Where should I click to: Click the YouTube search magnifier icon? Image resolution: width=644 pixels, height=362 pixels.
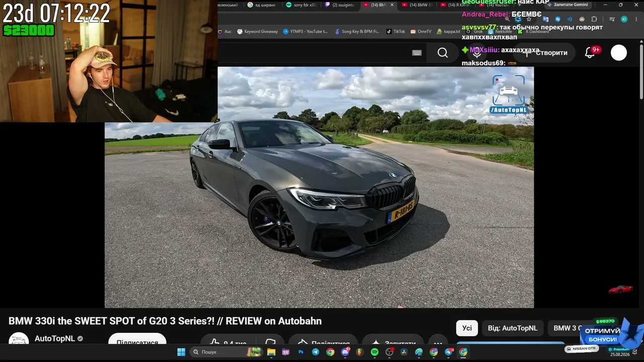point(443,53)
